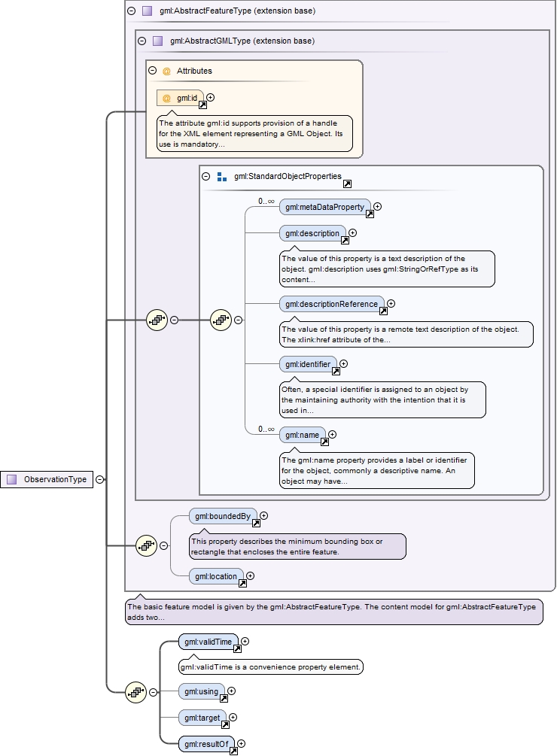
Task: Expand gml:validTime with plus button
Action: [x=245, y=641]
